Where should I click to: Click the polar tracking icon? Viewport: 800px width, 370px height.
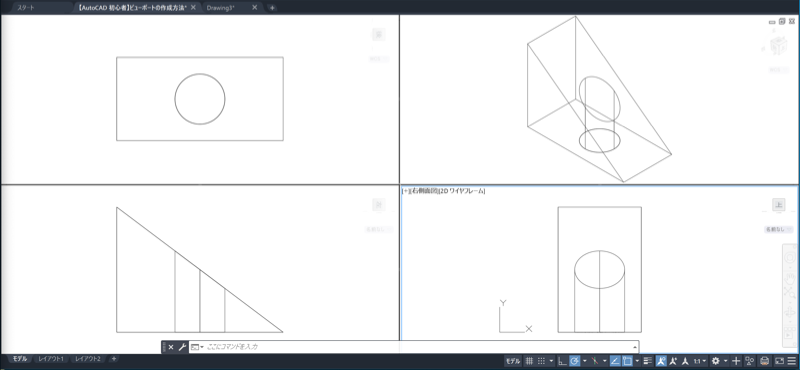[x=574, y=361]
